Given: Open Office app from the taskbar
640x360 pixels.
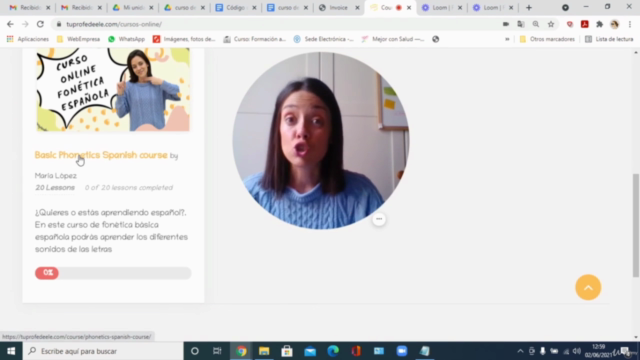Looking at the screenshot, I should click(356, 351).
